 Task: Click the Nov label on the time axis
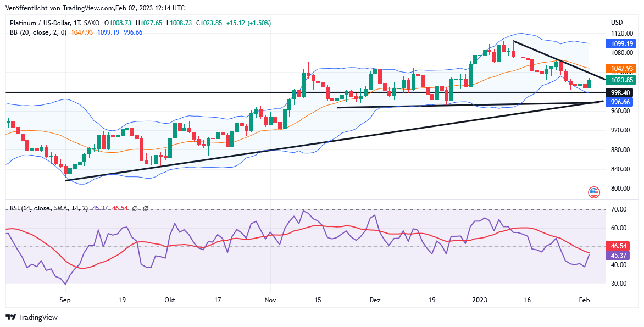(x=270, y=301)
